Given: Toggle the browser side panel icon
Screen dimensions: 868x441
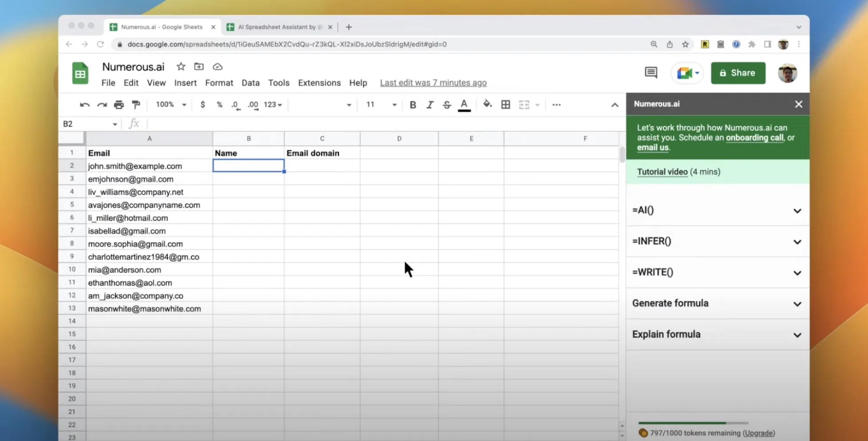Looking at the screenshot, I should [767, 44].
